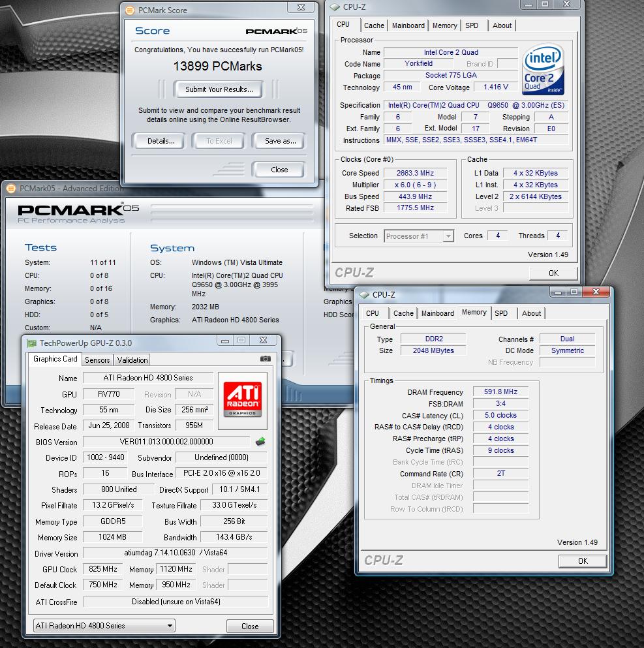Image resolution: width=644 pixels, height=648 pixels.
Task: Click the CAS# Latency 5.0 clocks value
Action: [x=500, y=415]
